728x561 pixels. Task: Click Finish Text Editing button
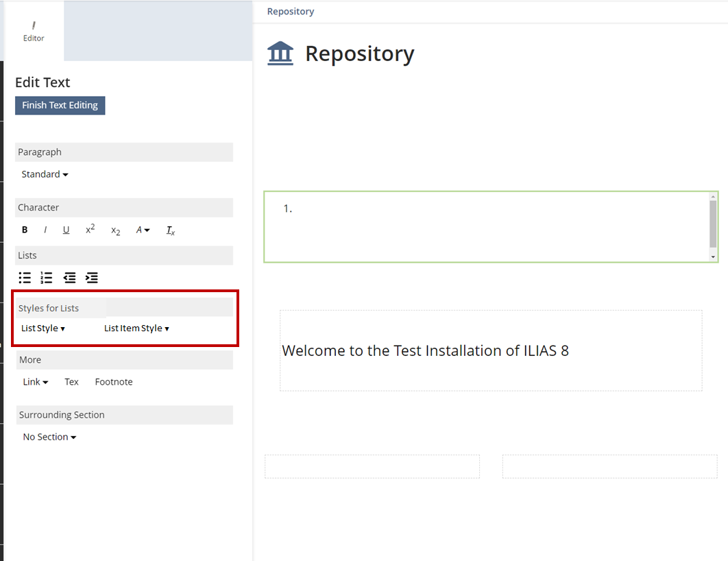[60, 106]
